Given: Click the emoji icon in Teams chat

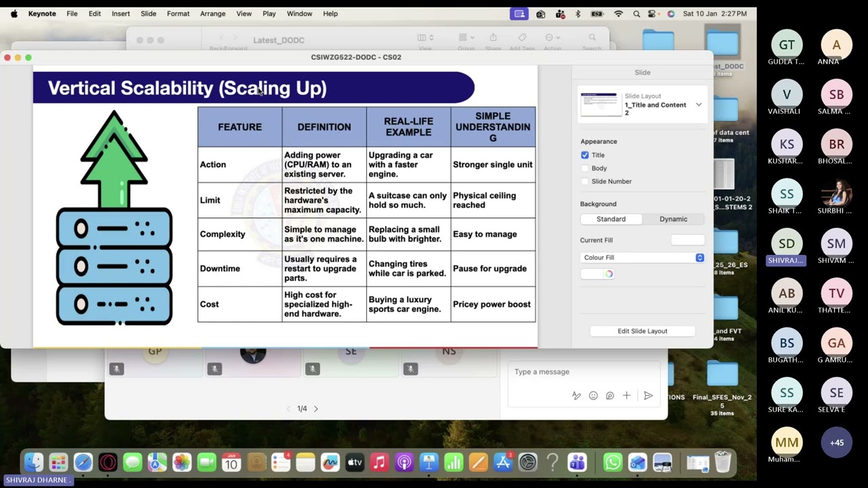Looking at the screenshot, I should [593, 396].
